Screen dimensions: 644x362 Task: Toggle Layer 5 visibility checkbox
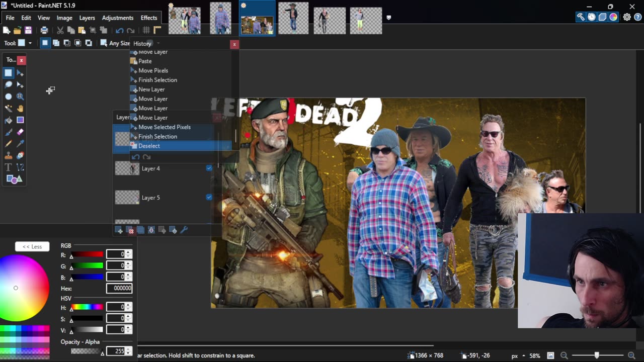click(x=209, y=197)
